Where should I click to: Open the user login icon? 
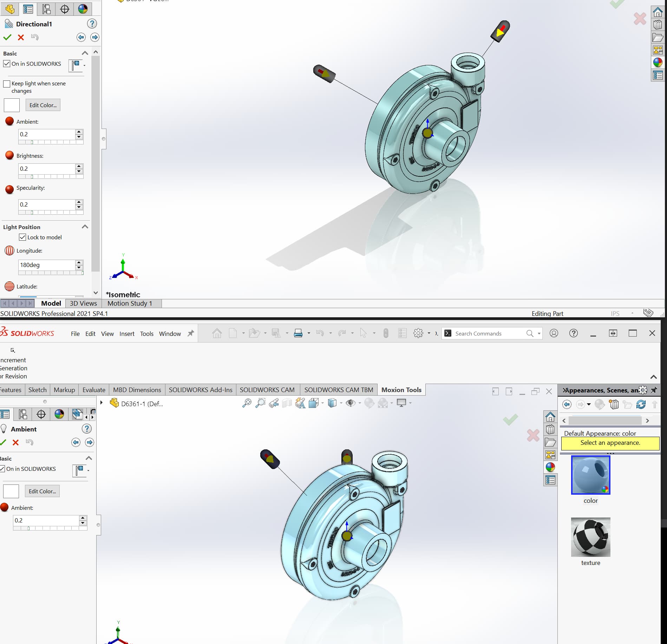(554, 333)
